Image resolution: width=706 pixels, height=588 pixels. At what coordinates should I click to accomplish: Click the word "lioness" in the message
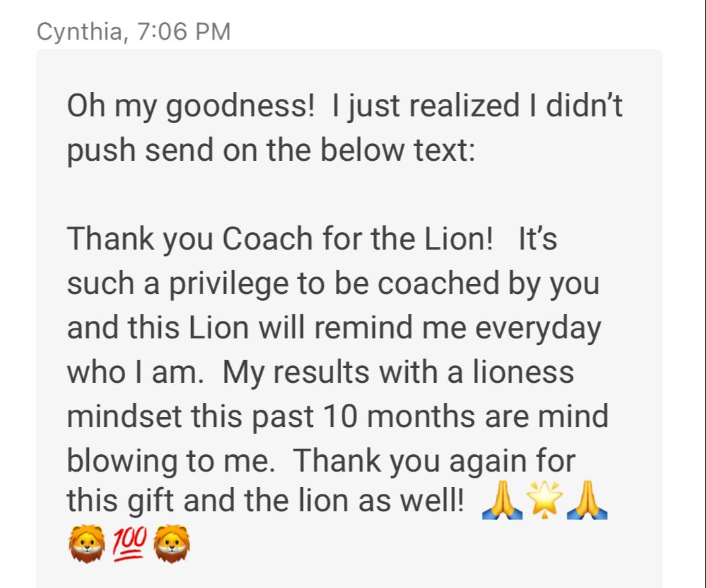pos(523,372)
